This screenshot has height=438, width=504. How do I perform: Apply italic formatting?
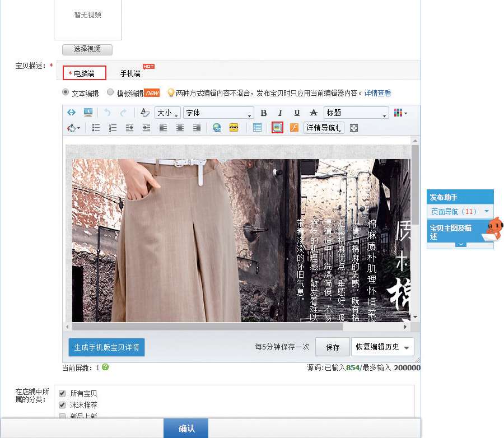click(x=281, y=113)
